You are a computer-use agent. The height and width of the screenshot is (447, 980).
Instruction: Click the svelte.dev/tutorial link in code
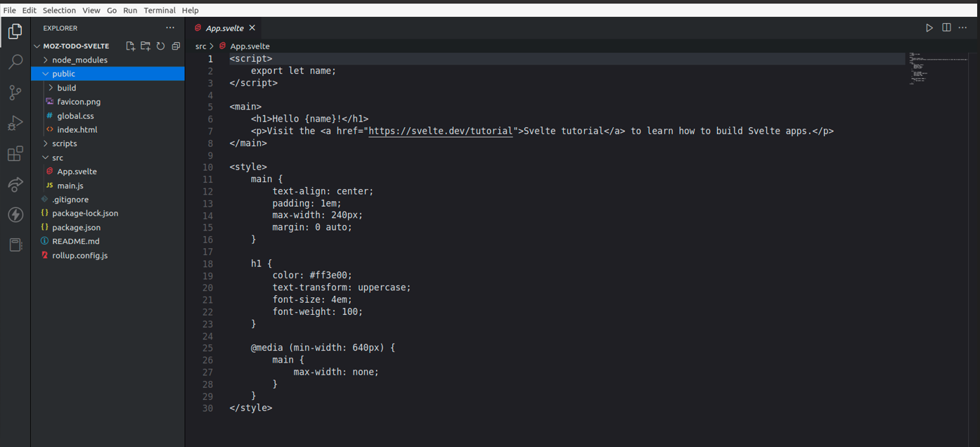click(440, 131)
